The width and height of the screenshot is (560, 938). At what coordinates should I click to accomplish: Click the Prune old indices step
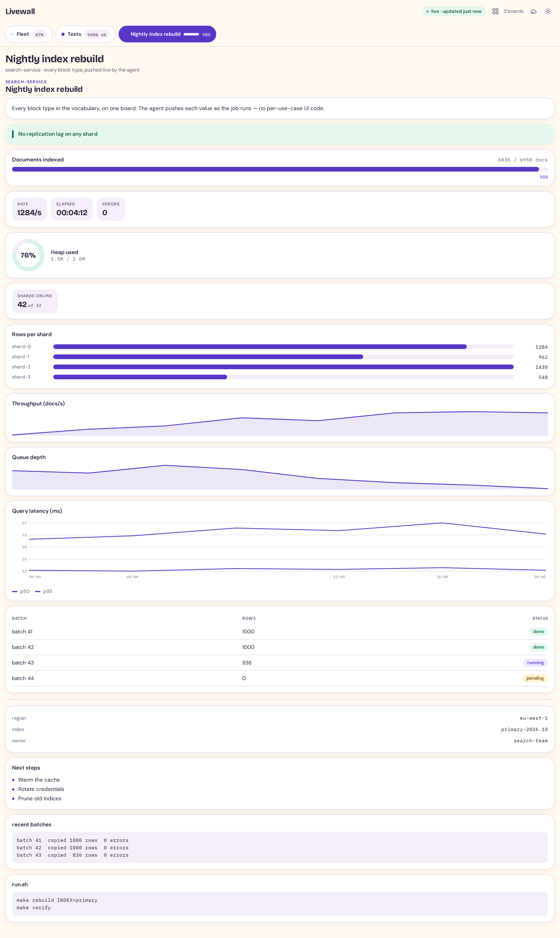click(x=40, y=798)
